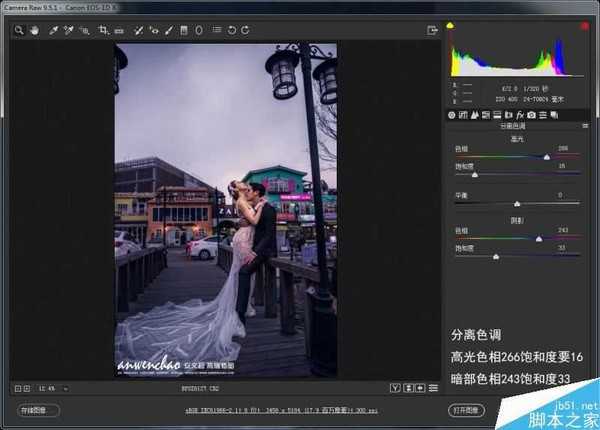Toggle shadow clipping warning on histogram
The height and width of the screenshot is (430, 600).
[450, 24]
